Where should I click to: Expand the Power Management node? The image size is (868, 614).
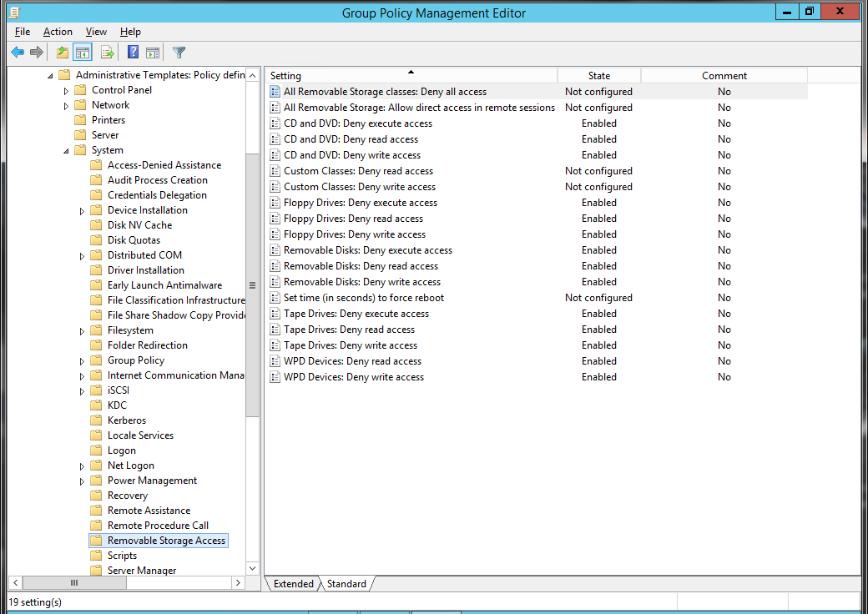(x=83, y=481)
